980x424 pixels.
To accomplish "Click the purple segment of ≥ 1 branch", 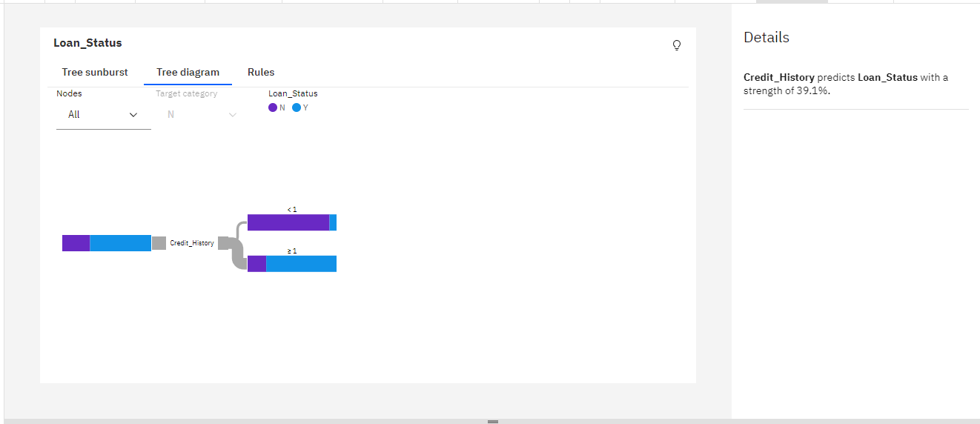I will pyautogui.click(x=256, y=264).
